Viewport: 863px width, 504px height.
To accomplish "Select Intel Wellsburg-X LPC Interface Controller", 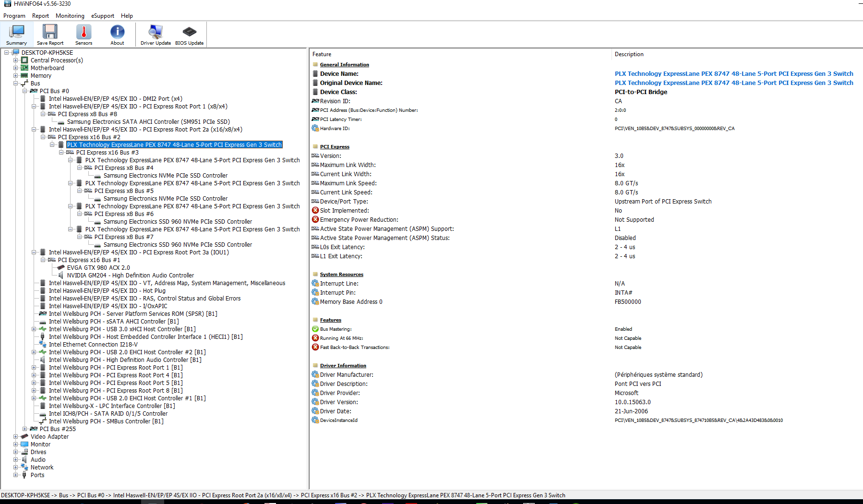I will [112, 406].
